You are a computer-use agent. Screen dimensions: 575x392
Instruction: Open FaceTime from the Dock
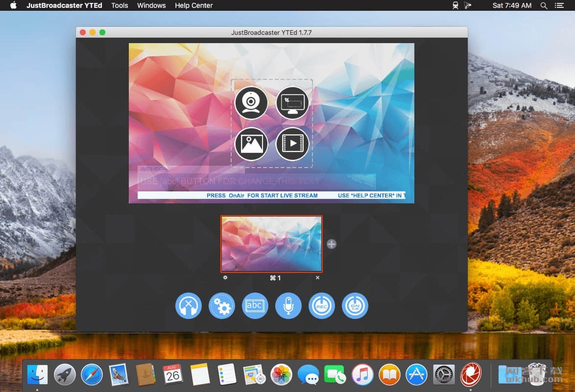(335, 375)
